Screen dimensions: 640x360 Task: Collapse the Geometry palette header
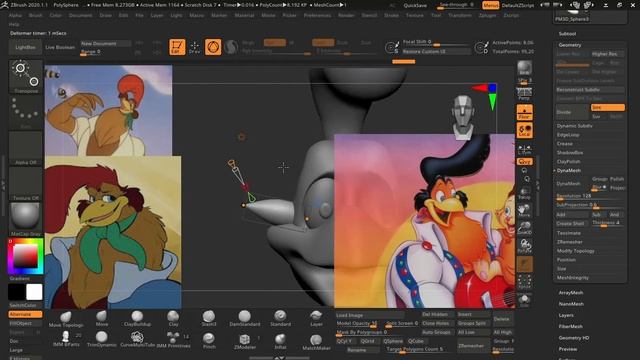[x=570, y=45]
